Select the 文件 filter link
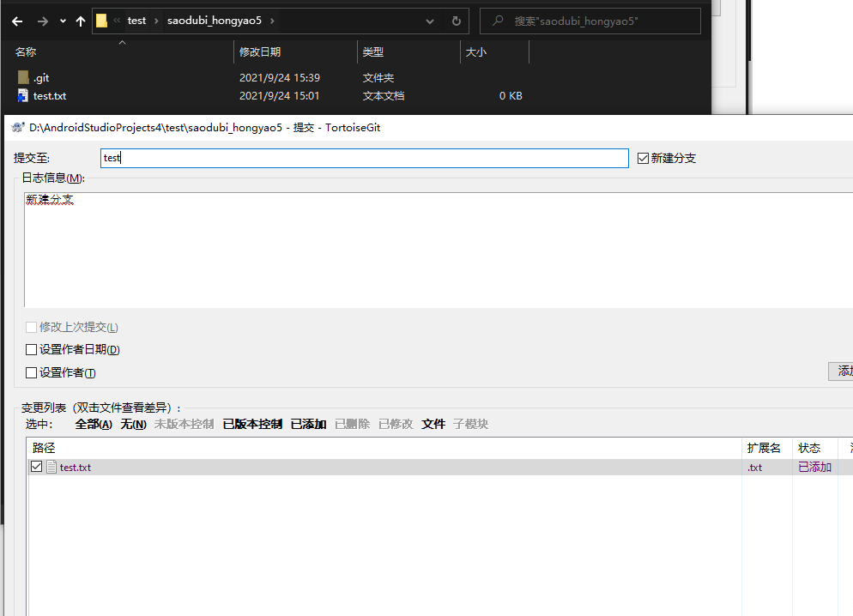This screenshot has width=853, height=616. (x=433, y=424)
